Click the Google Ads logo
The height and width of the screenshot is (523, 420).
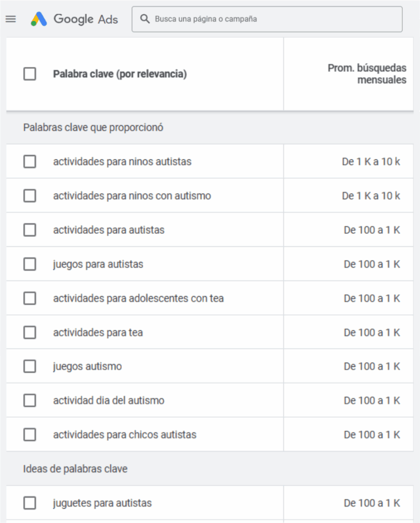pos(75,19)
